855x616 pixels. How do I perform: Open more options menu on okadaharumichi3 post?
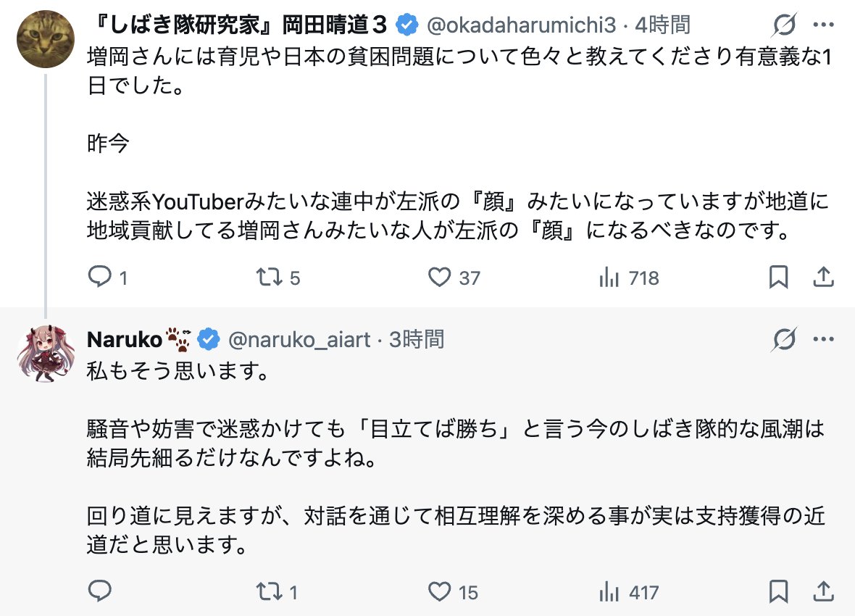tap(823, 25)
